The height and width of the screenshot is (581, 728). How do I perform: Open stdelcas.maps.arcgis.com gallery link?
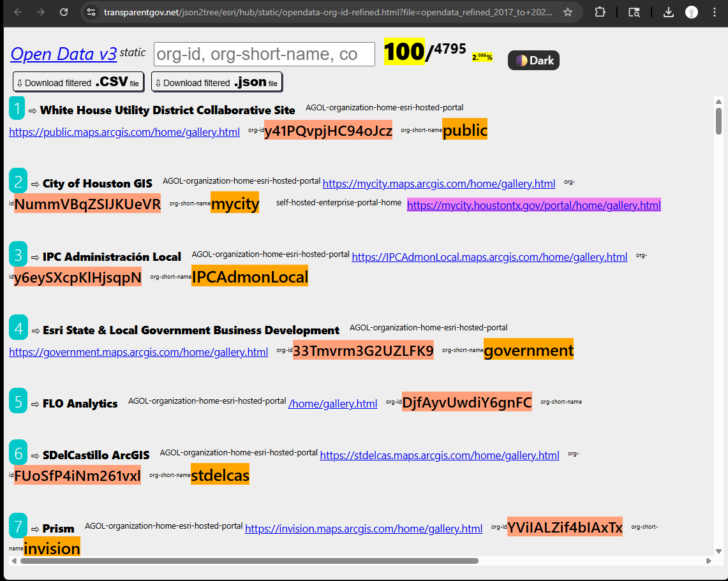tap(440, 455)
